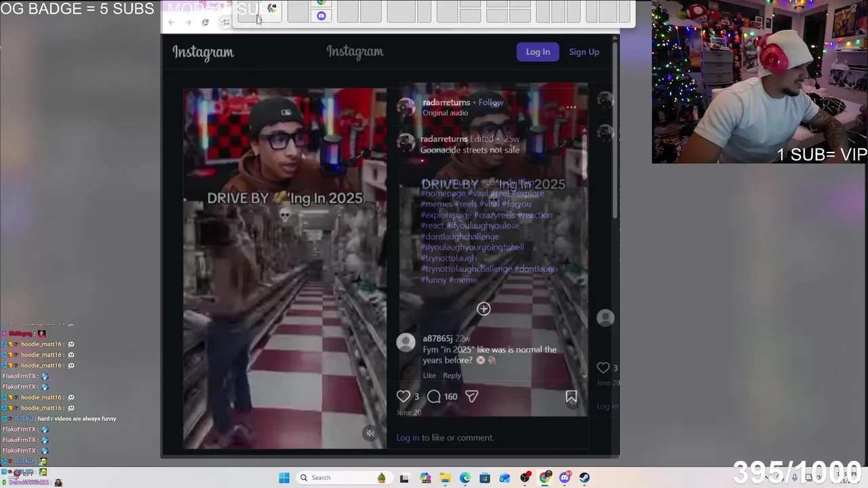
Task: Open site settings icon in address bar
Action: (x=225, y=22)
